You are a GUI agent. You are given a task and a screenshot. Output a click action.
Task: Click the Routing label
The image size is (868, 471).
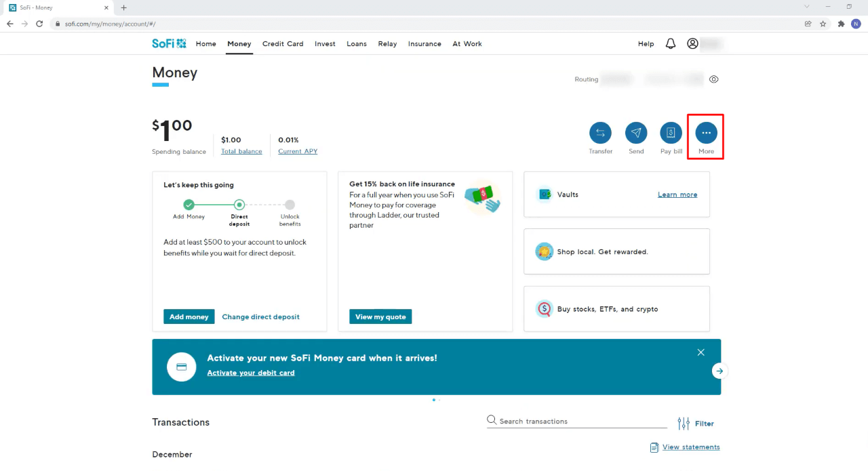587,79
